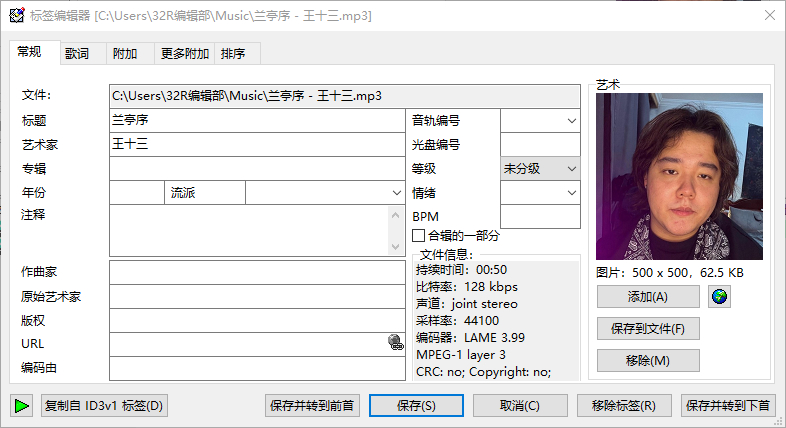This screenshot has height=428, width=786.
Task: Open the 等级 未分级 rating dropdown
Action: pyautogui.click(x=571, y=169)
